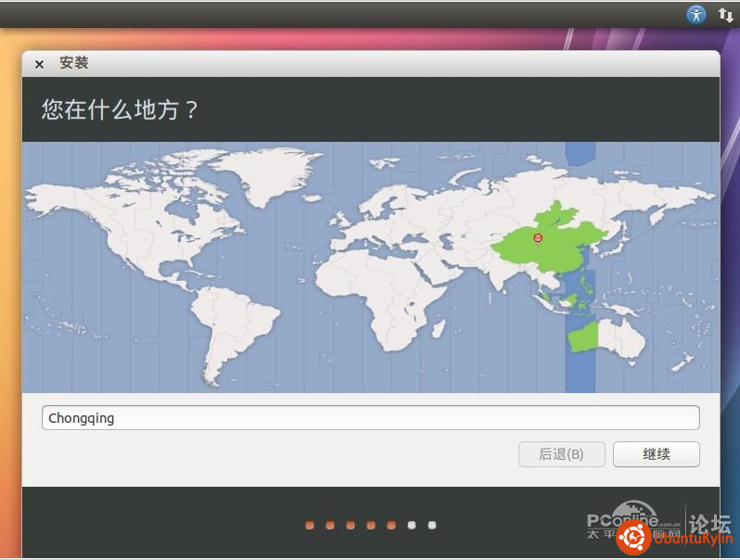Click the first white progress dot

point(412,526)
